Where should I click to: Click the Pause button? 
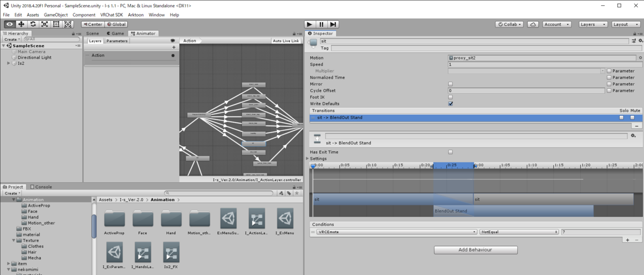point(321,24)
